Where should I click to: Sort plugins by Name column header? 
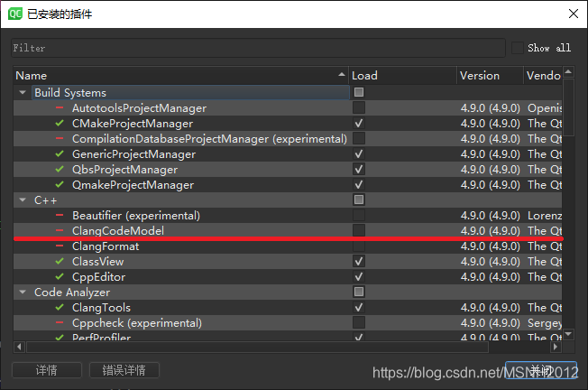coord(180,76)
